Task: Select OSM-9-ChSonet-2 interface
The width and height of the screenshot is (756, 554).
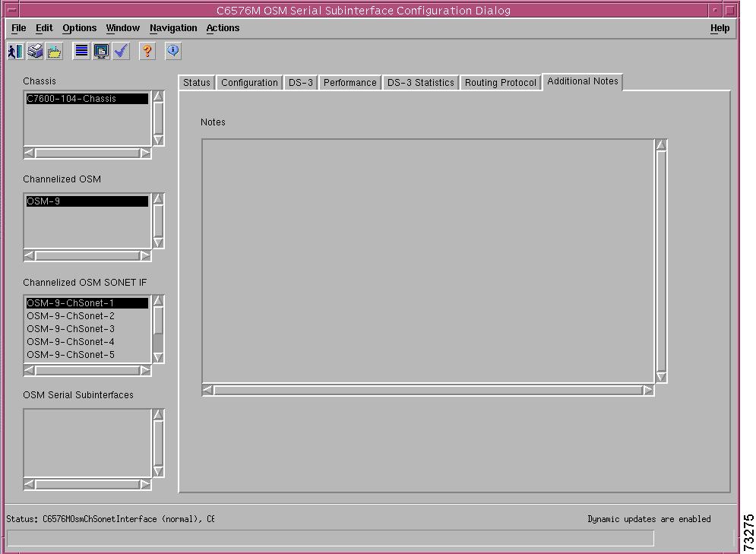Action: 87,316
